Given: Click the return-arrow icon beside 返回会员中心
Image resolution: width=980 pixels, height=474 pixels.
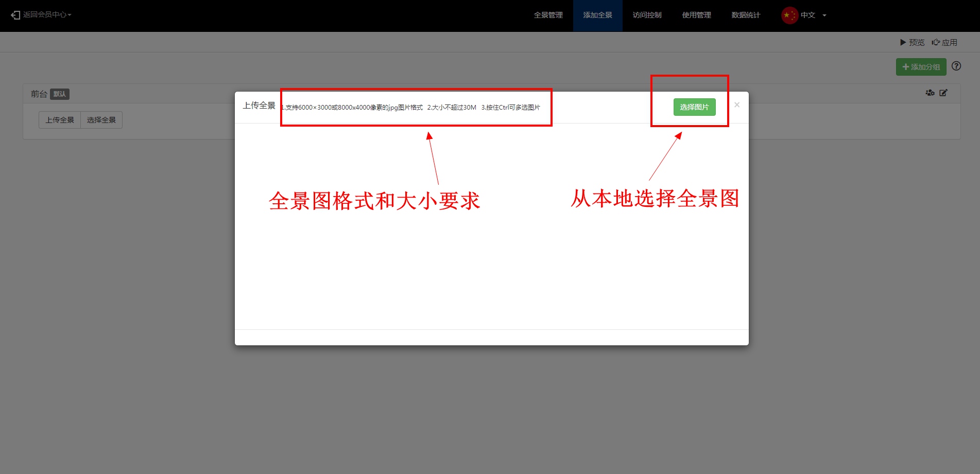Looking at the screenshot, I should pos(15,15).
